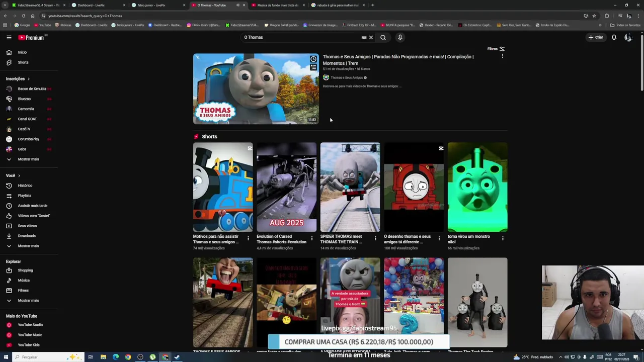
Task: Open Thomas e Seus Amigos channel avatar
Action: (x=326, y=77)
